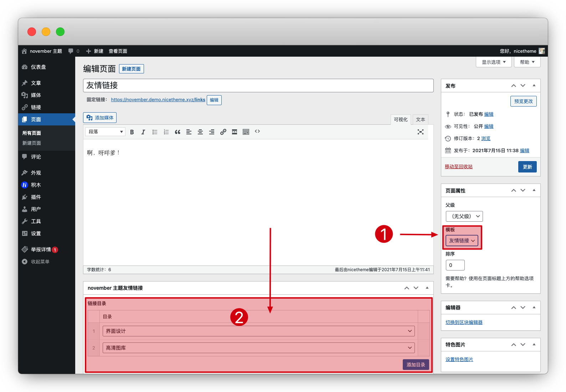Click the 更新 update button
Image resolution: width=566 pixels, height=392 pixels.
(x=528, y=167)
